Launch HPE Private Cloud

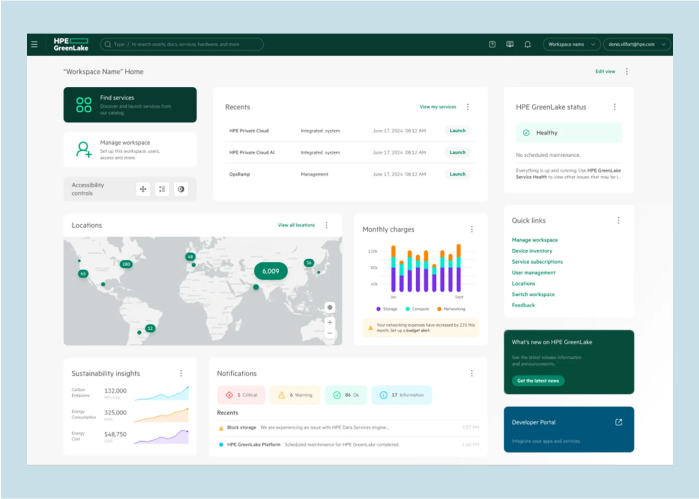457,131
